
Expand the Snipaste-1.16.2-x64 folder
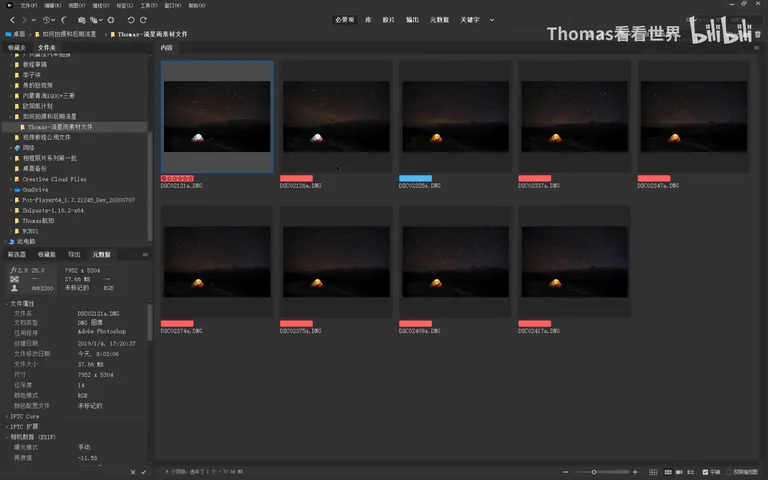point(11,211)
